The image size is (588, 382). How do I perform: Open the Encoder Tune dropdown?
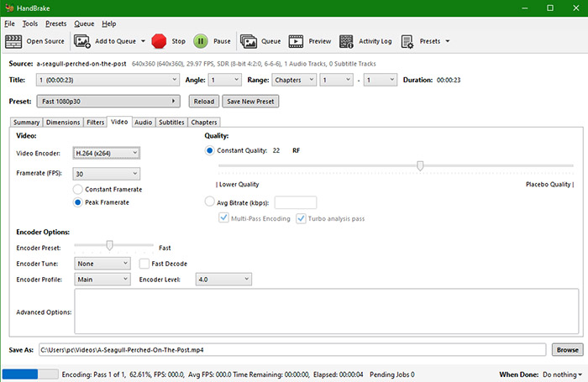pyautogui.click(x=102, y=264)
